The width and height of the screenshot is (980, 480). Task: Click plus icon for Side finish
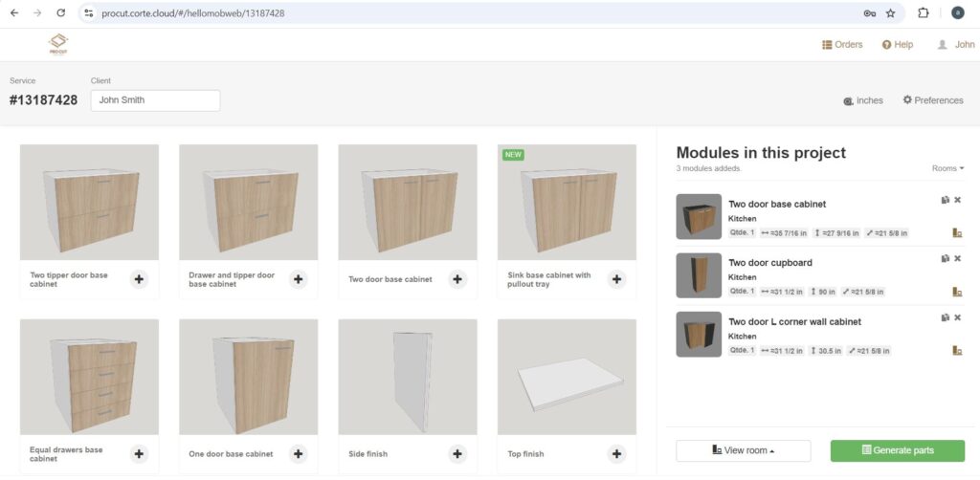pos(457,454)
